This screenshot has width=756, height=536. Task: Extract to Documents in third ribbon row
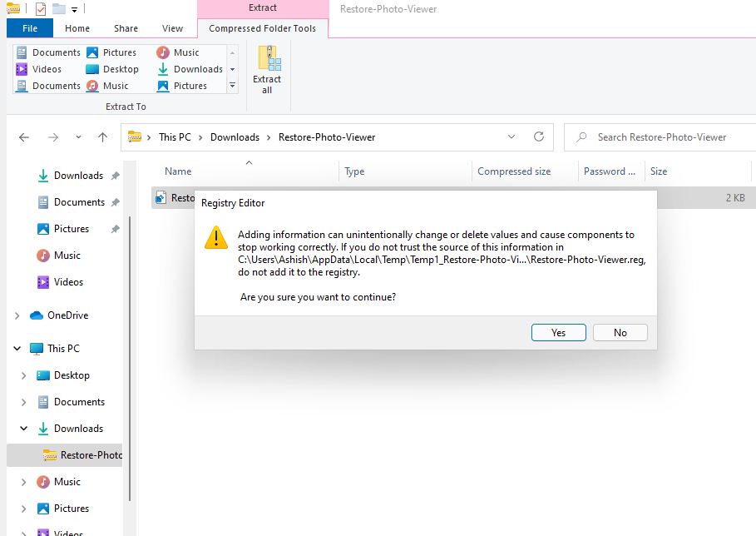(48, 86)
